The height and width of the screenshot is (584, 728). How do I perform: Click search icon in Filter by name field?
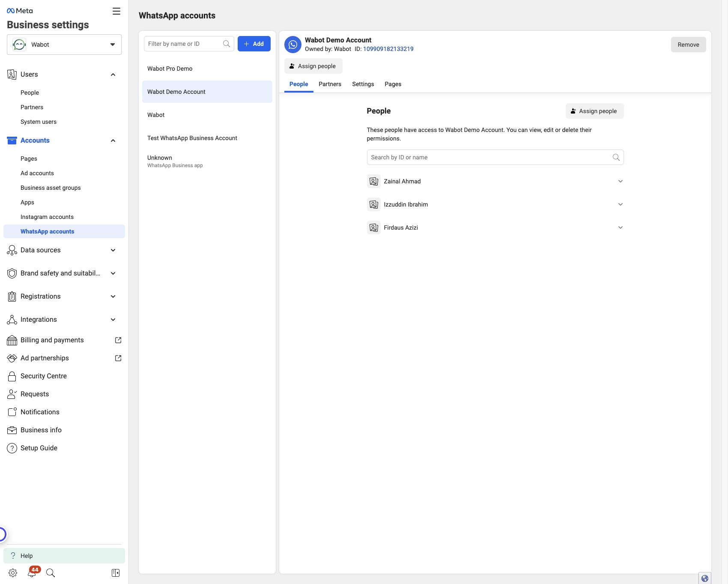tap(227, 44)
